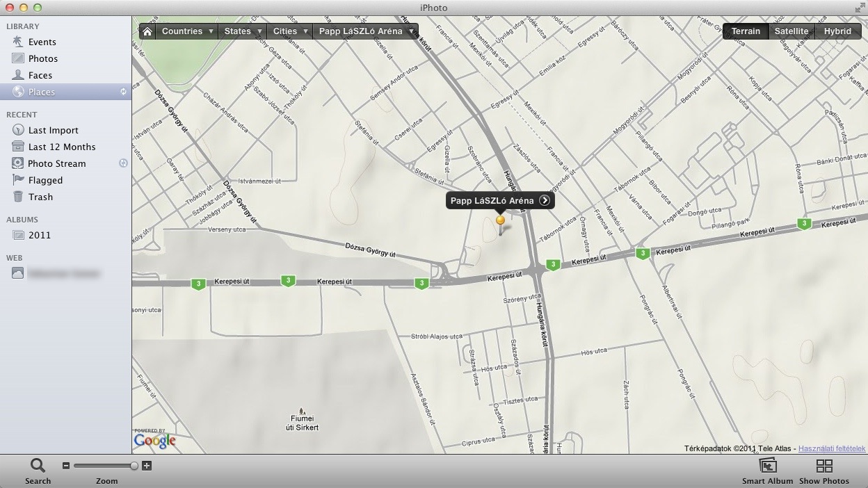The image size is (868, 488).
Task: Click the Tisztes utca street label
Action: (520, 400)
